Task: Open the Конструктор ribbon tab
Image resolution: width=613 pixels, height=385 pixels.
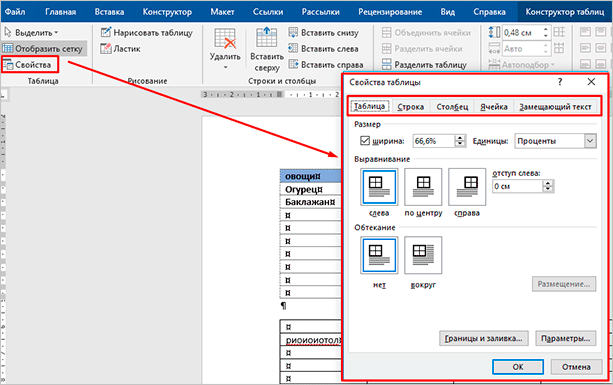Action: (x=167, y=12)
